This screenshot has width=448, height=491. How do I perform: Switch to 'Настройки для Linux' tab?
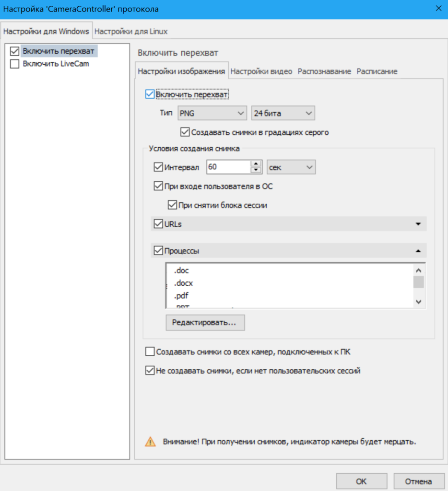[131, 32]
